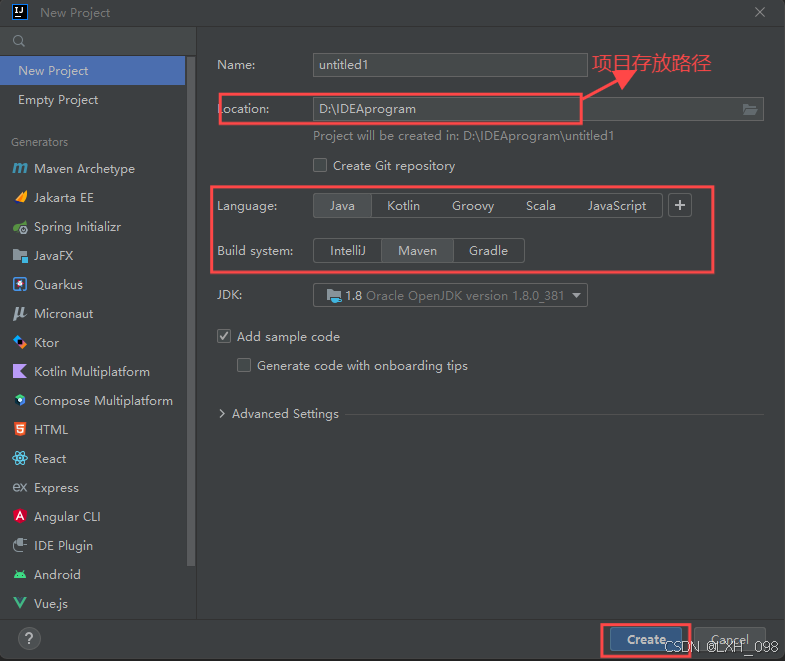Click the Location input field
Viewport: 785px width, 661px height.
(538, 109)
